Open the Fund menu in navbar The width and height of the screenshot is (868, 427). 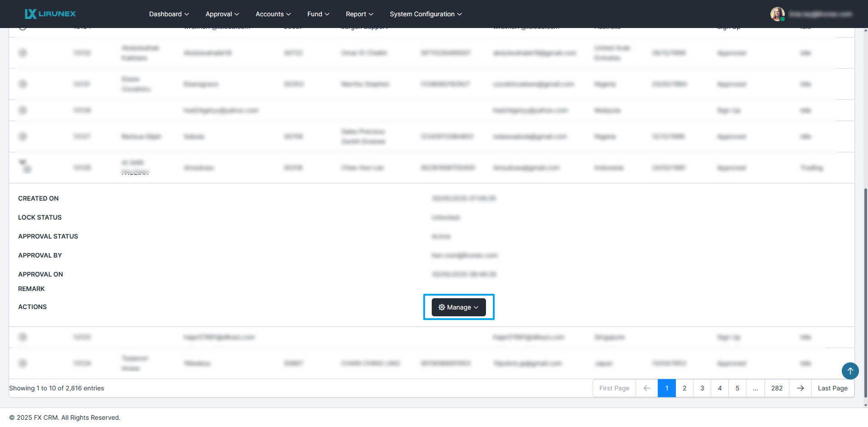[x=318, y=14]
